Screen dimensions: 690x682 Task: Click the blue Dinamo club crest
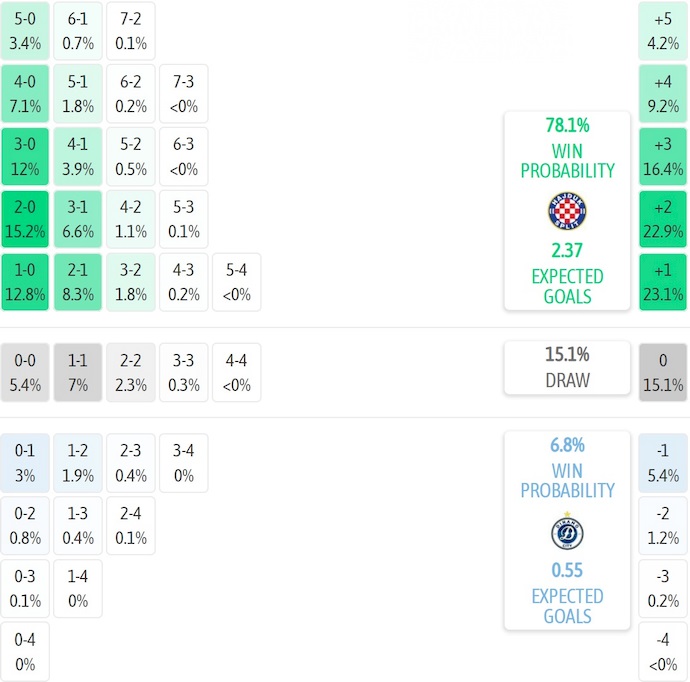tap(567, 531)
